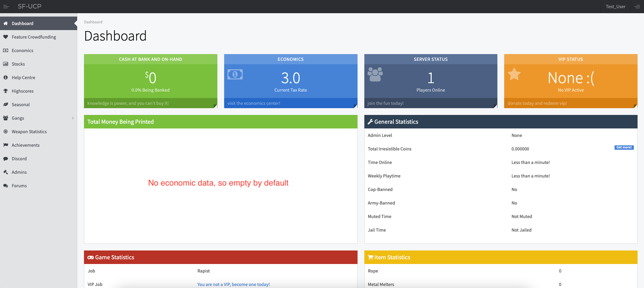Click the Dashboard home icon in sidebar

[x=5, y=23]
